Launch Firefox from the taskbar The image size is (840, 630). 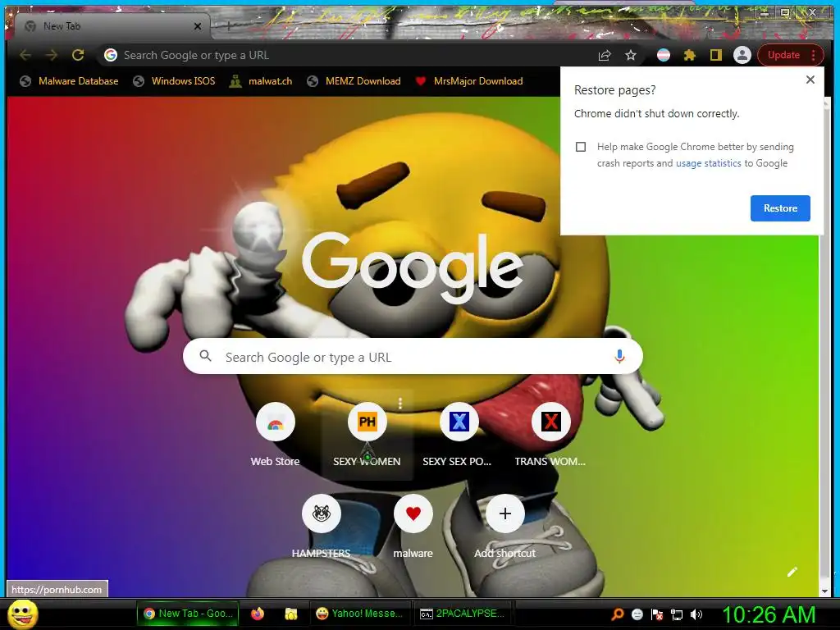tap(257, 614)
